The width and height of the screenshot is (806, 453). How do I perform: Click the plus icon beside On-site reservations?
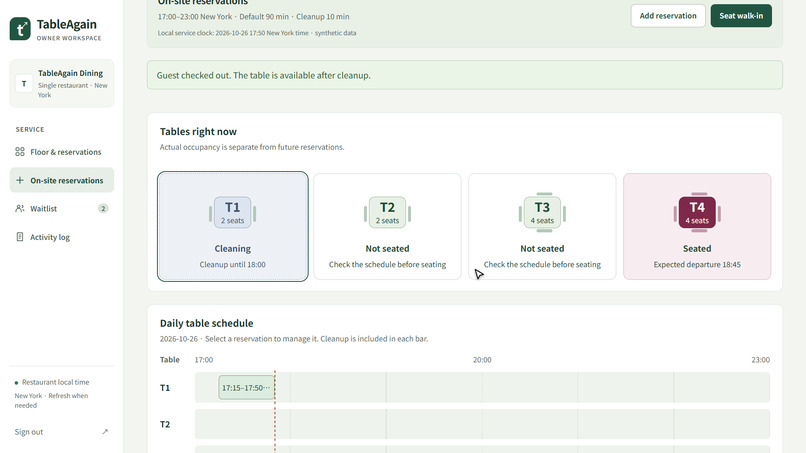point(20,180)
